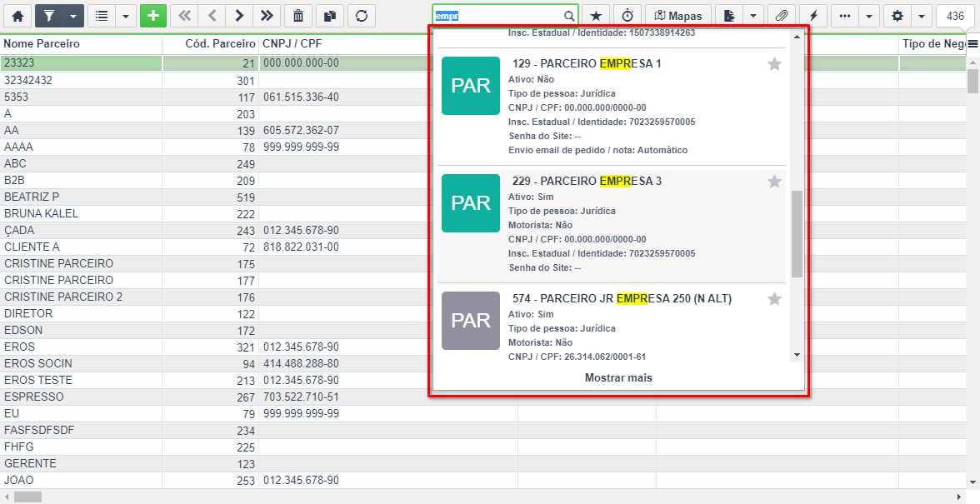This screenshot has height=504, width=980.
Task: Expand the filter dropdown arrow
Action: 73,16
